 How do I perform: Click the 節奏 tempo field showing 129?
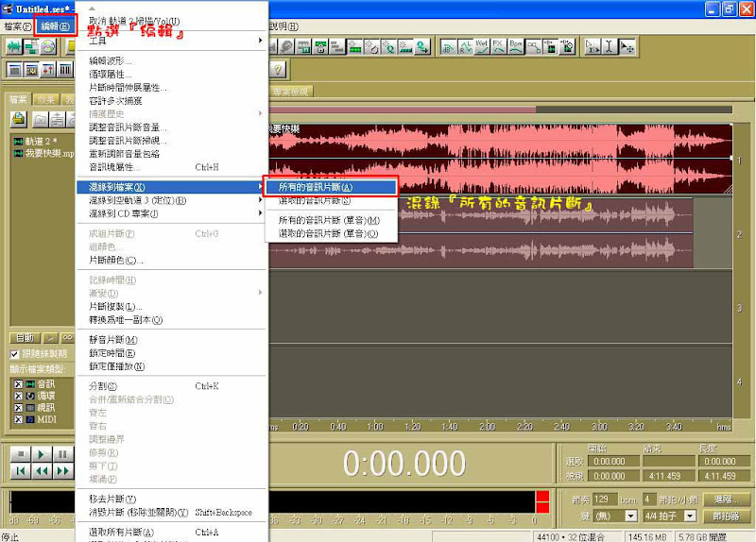pyautogui.click(x=602, y=499)
